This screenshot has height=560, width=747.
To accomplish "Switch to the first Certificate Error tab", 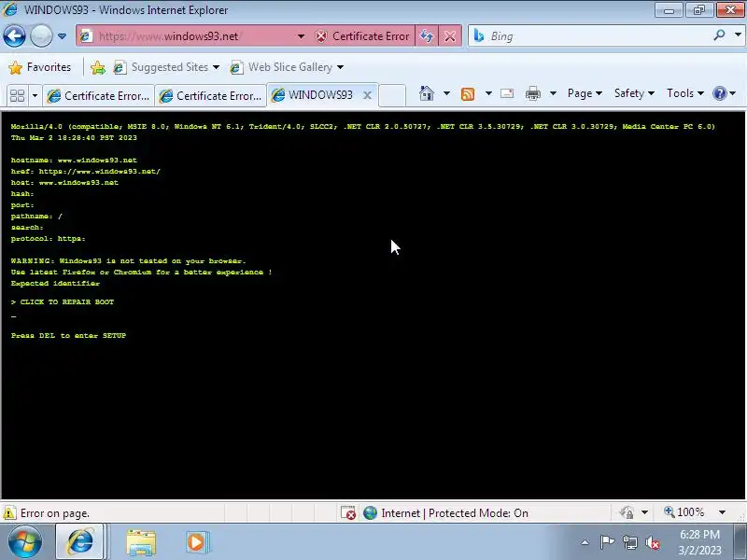I will point(99,96).
